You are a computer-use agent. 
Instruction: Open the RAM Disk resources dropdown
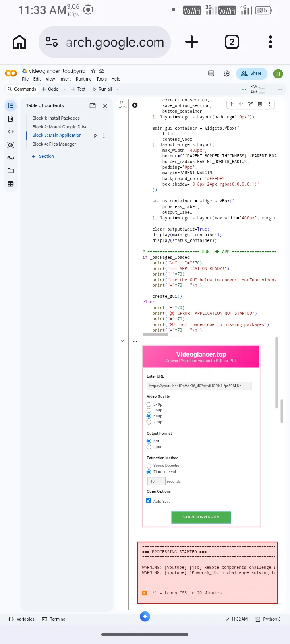point(271,89)
